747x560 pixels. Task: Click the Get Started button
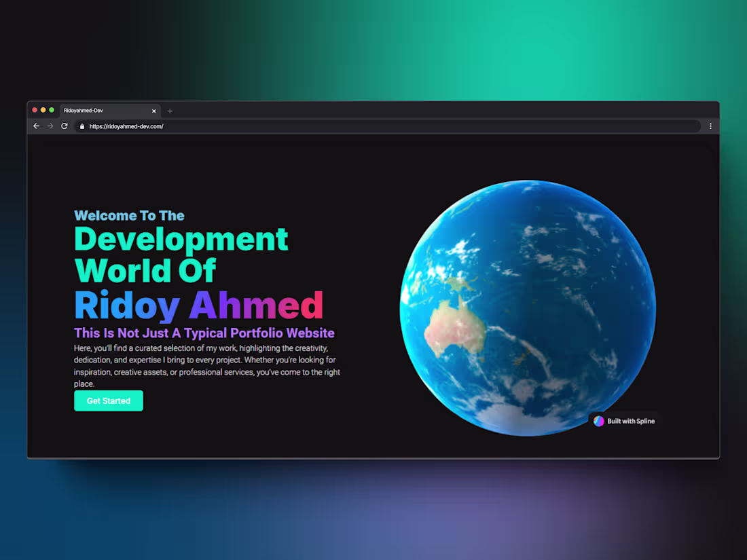point(108,400)
